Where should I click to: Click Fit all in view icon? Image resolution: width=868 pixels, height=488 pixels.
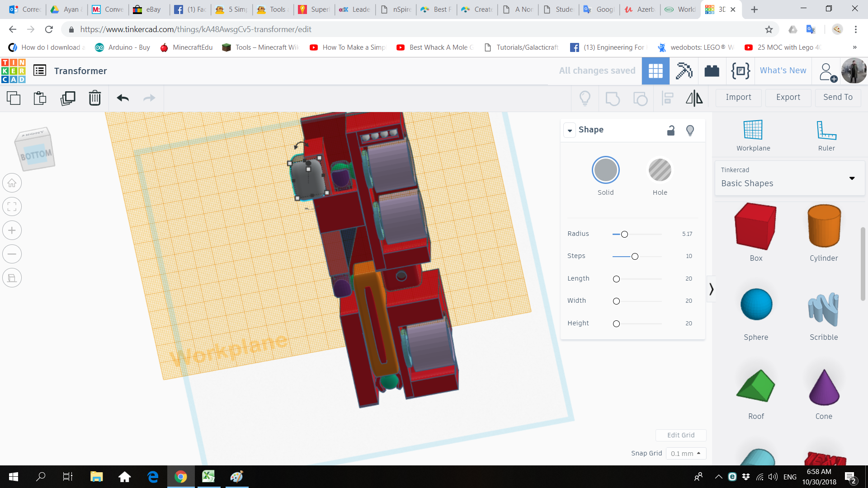12,207
